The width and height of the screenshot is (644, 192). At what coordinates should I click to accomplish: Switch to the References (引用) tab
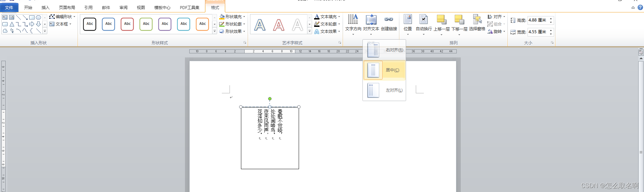tap(89, 7)
